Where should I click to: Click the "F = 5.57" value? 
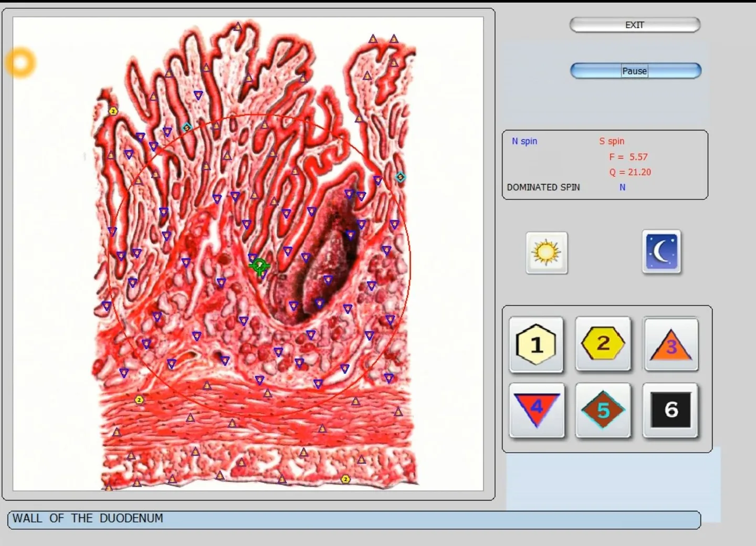click(628, 157)
